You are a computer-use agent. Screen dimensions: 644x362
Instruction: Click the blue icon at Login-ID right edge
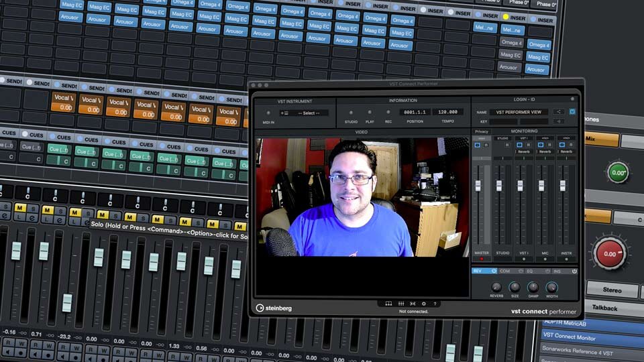572,112
